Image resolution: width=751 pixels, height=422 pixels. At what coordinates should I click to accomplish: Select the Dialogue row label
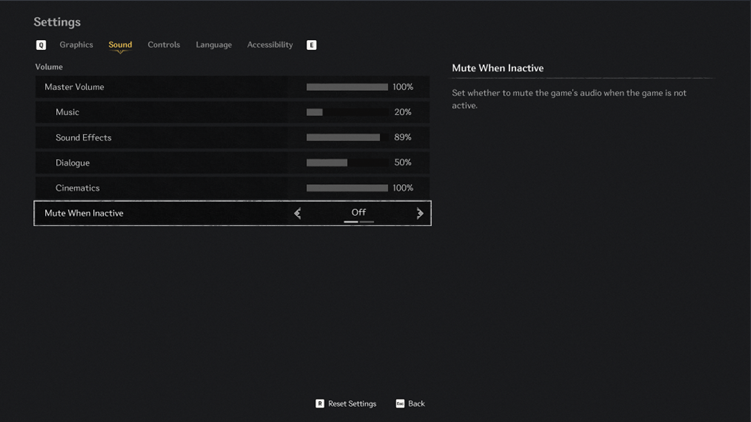[72, 163]
